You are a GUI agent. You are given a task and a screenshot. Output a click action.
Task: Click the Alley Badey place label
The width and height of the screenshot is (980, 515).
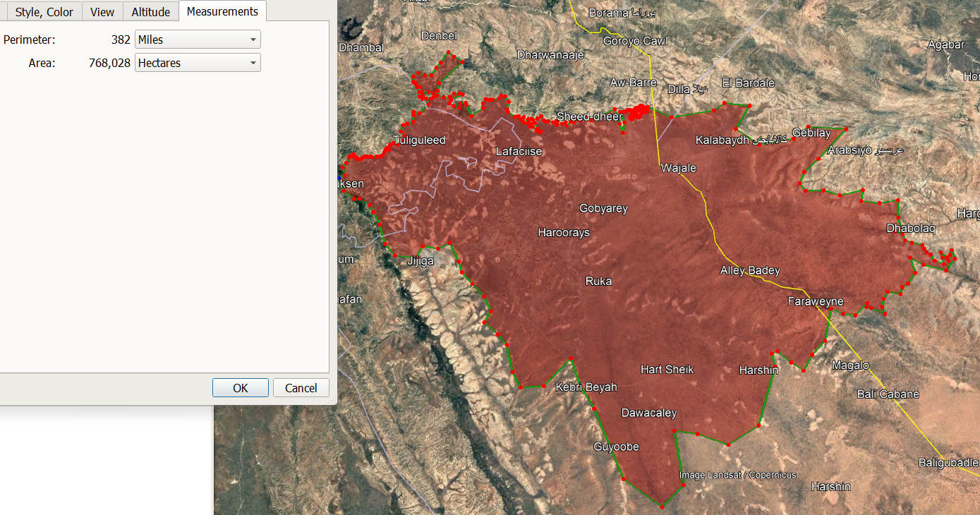(749, 270)
